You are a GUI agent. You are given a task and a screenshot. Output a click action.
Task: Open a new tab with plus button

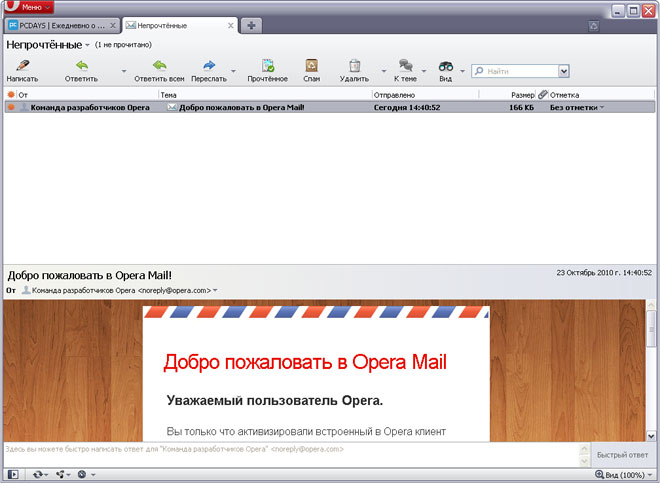(x=251, y=26)
